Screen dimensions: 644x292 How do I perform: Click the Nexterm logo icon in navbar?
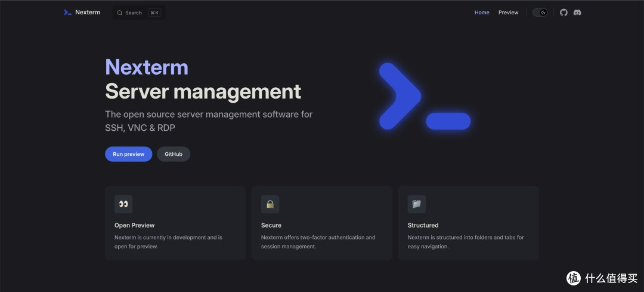(x=68, y=13)
